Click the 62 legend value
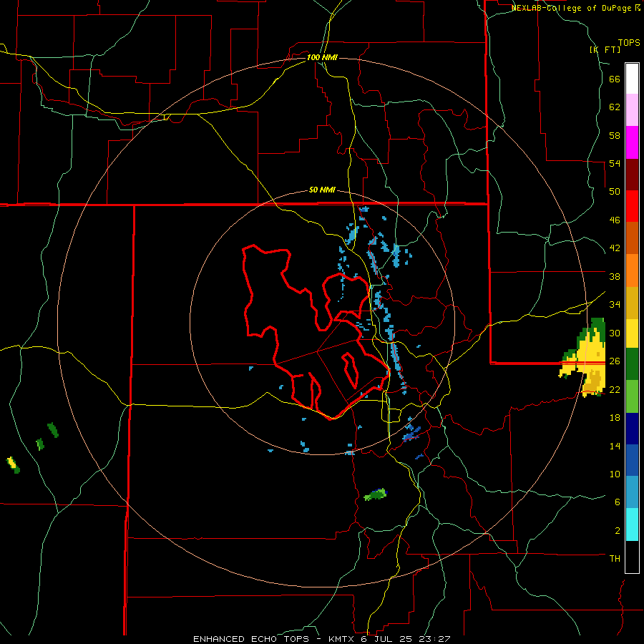 pyautogui.click(x=615, y=107)
